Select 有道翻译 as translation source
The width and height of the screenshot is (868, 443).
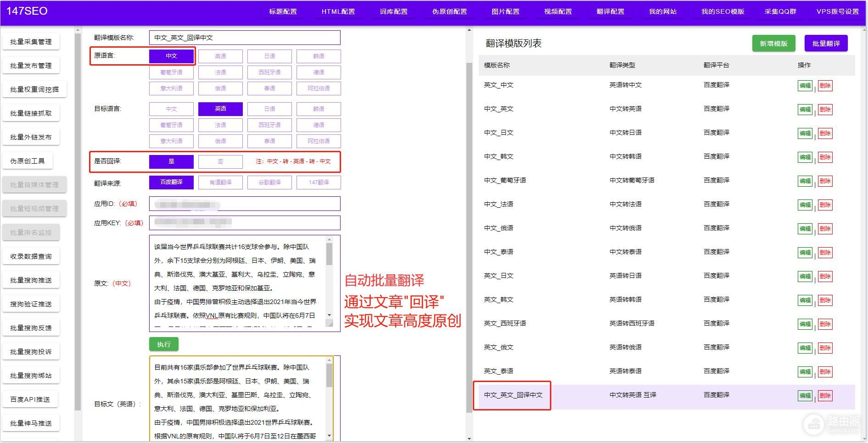point(220,183)
